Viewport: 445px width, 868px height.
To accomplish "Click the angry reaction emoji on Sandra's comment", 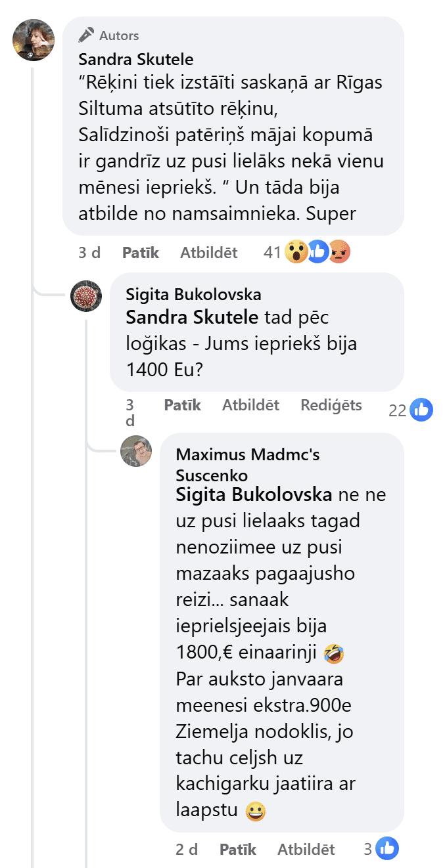I will (x=339, y=252).
